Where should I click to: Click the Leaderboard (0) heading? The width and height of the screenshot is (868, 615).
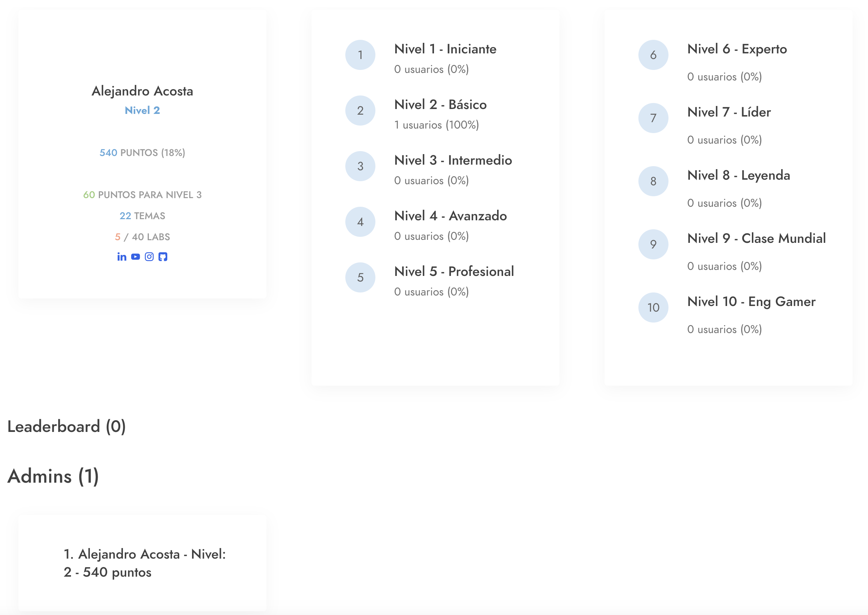67,427
